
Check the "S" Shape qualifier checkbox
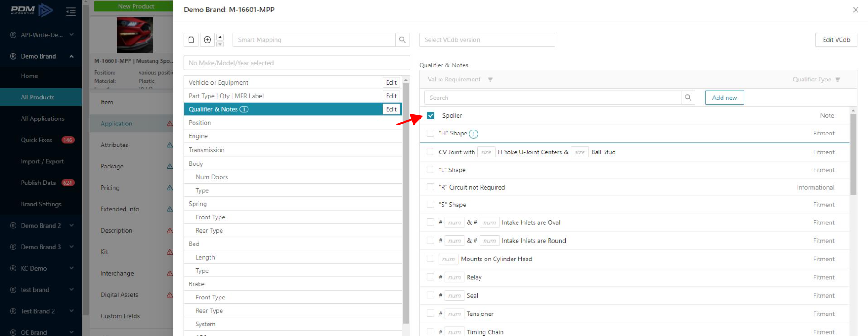[431, 204]
